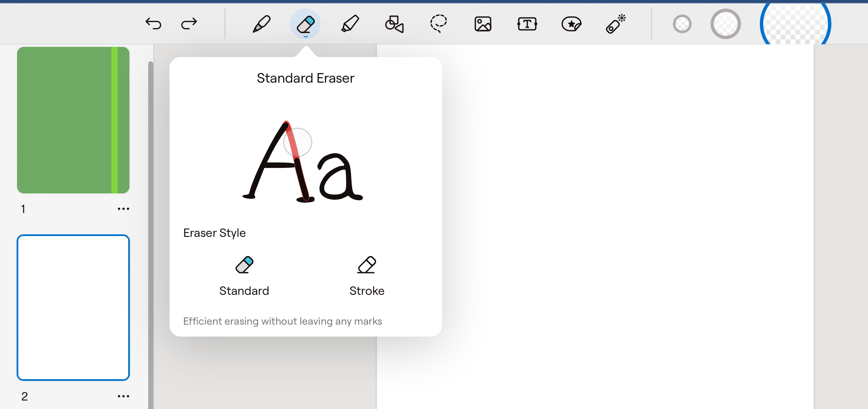868x409 pixels.
Task: Select the Pen tool
Action: point(262,24)
